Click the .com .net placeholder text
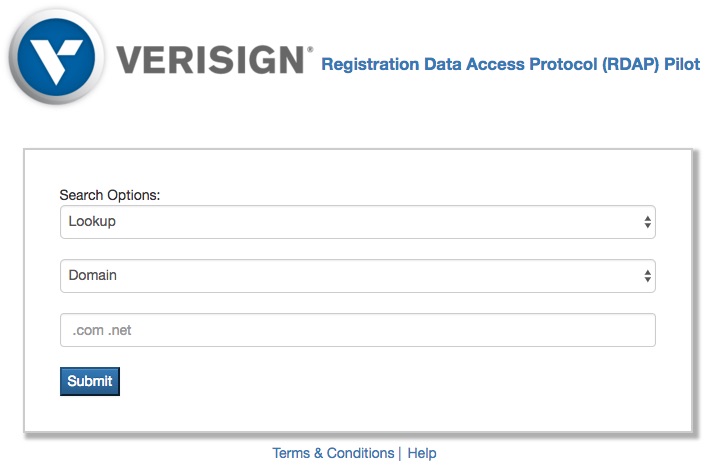The width and height of the screenshot is (713, 469). point(102,330)
